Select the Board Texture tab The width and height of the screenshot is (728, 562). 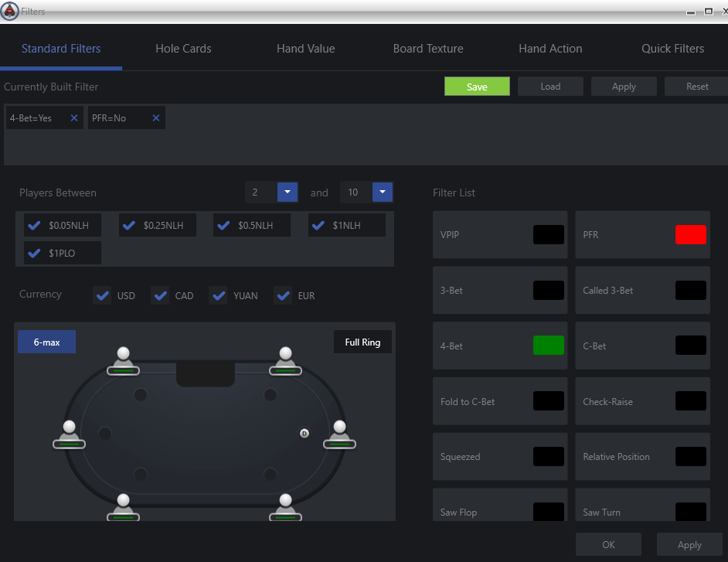428,49
